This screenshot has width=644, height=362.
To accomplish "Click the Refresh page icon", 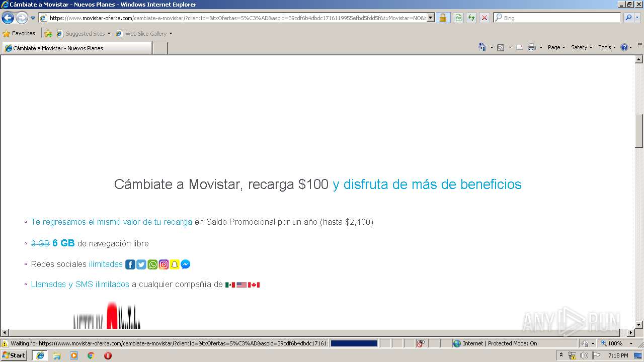I will pyautogui.click(x=471, y=18).
